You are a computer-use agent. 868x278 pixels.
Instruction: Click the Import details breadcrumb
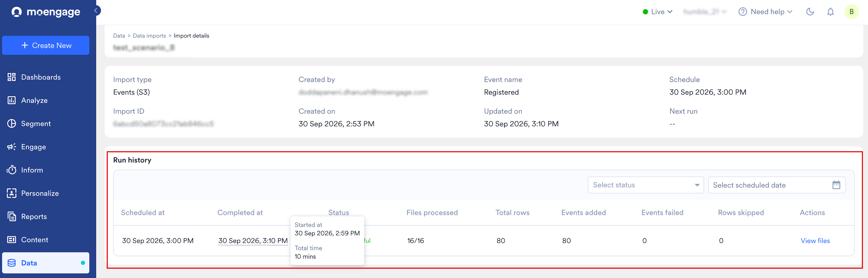(x=191, y=36)
